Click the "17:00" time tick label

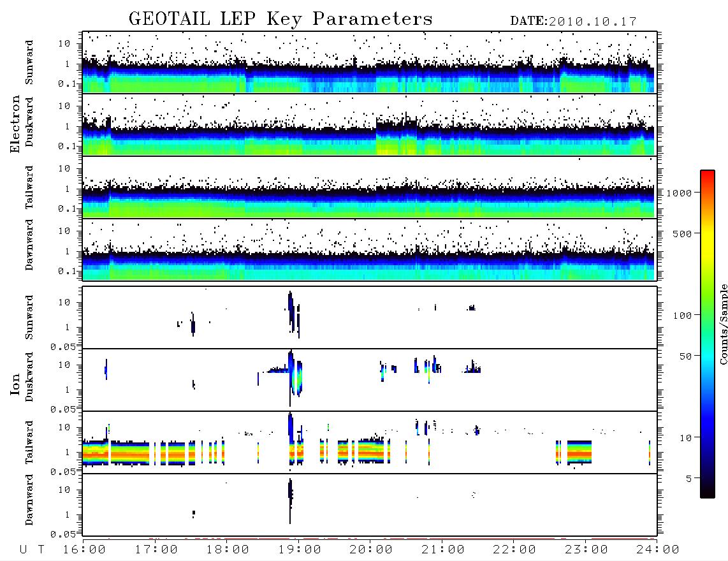pyautogui.click(x=156, y=550)
